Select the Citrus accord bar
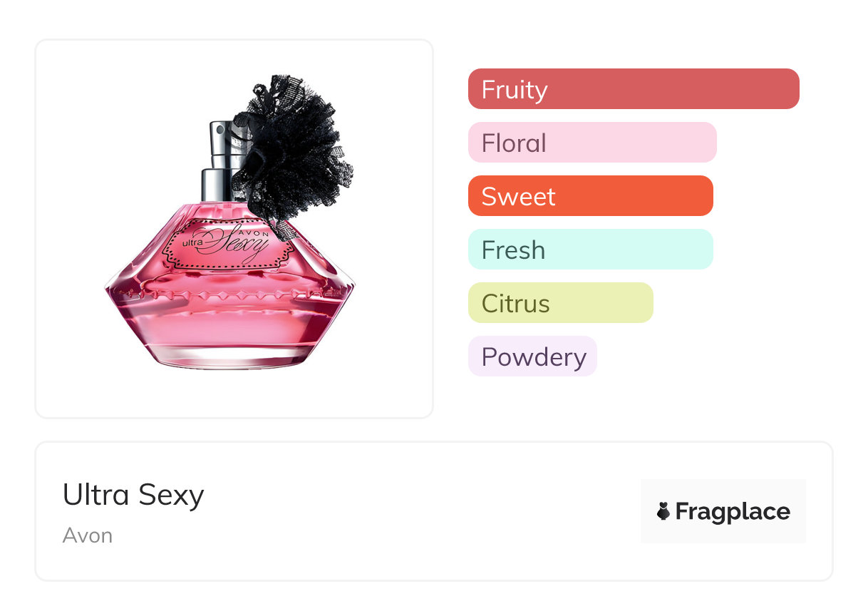868x616 pixels. [560, 303]
